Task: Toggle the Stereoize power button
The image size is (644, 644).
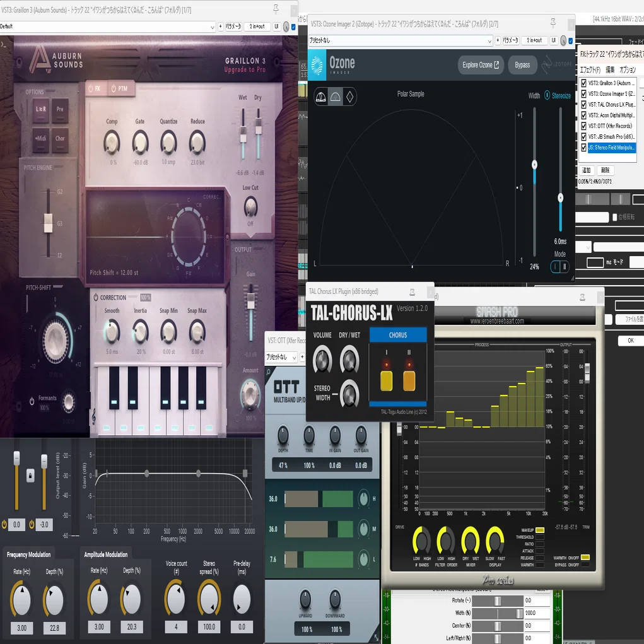Action: pos(547,95)
